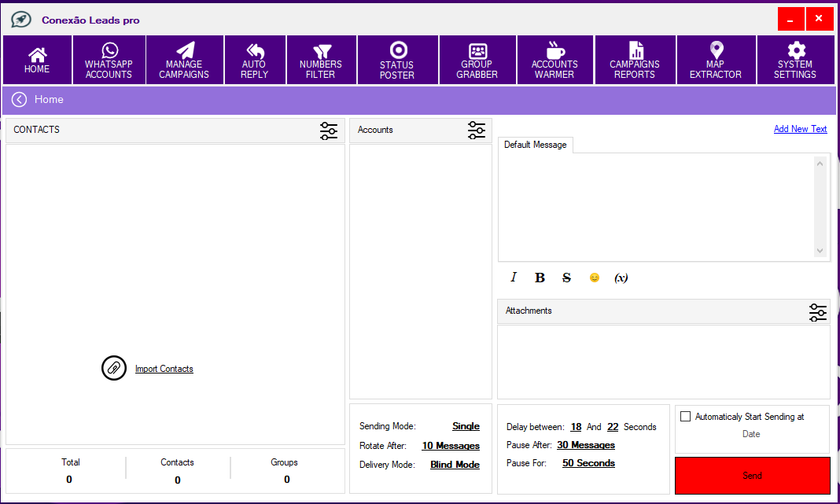This screenshot has width=840, height=504.
Task: Enable Automatically Start Sending checkbox
Action: (x=685, y=417)
